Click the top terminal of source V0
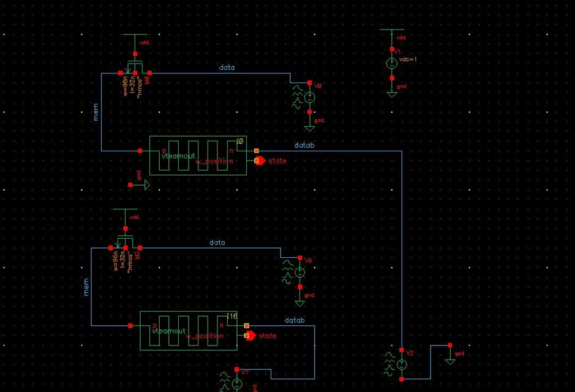Viewport: 575px width, 392px height. pos(310,83)
